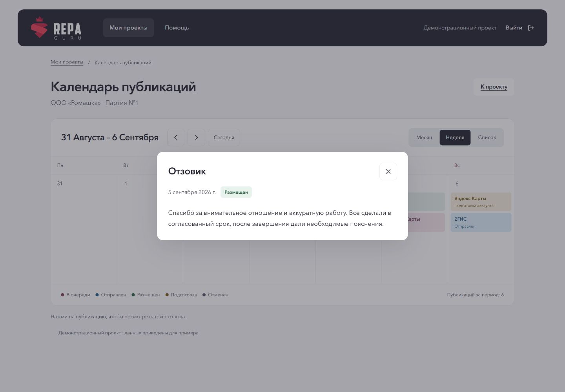Follow the Мои проекты breadcrumb link

tap(67, 62)
